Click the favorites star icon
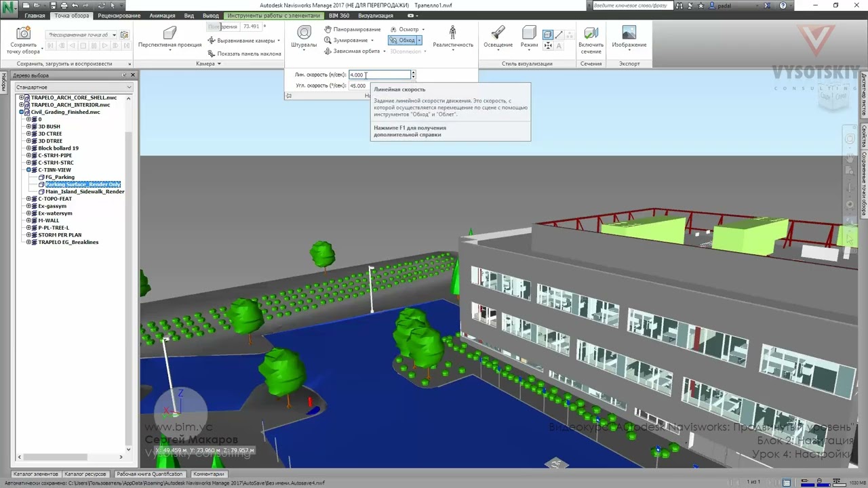 click(x=701, y=5)
